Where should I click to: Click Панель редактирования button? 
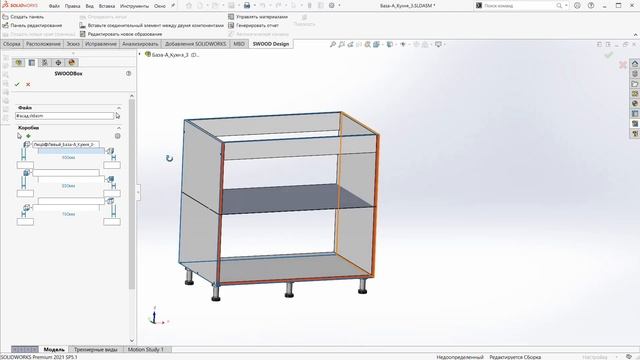pyautogui.click(x=32, y=25)
